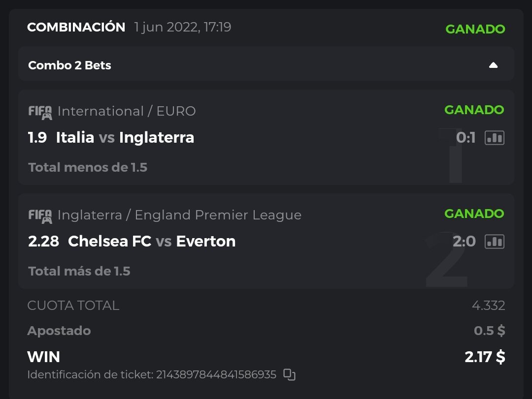Click the 1.9 odds value
The width and height of the screenshot is (532, 399).
pyautogui.click(x=37, y=137)
